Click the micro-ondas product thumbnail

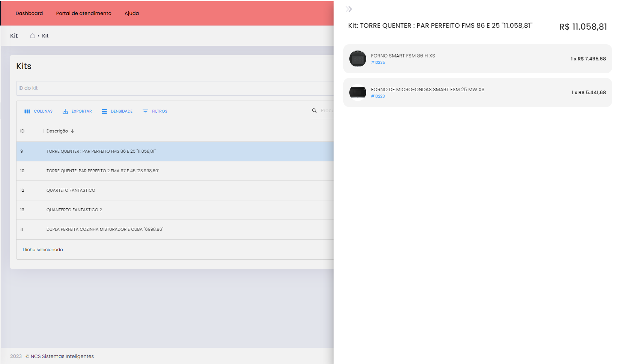point(358,92)
